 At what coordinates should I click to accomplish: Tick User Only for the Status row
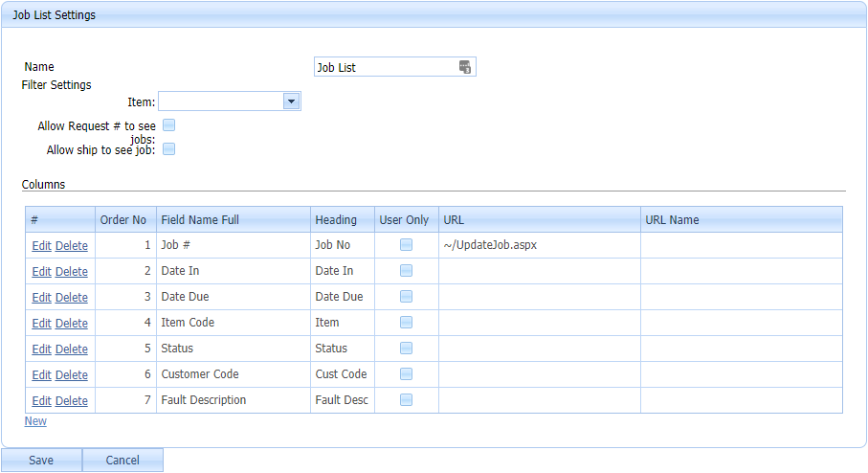pos(407,349)
